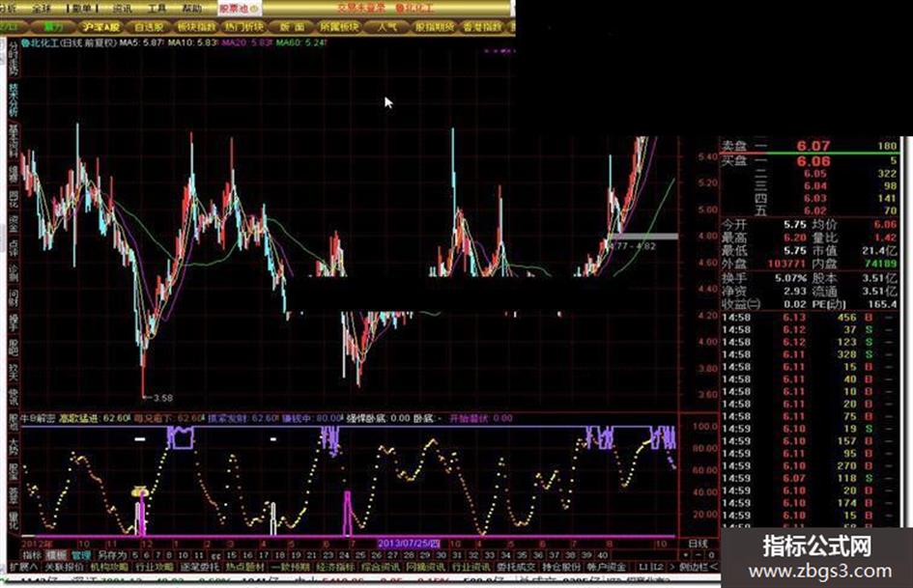Click the 指标 button below chart
This screenshot has width=913, height=588.
pyautogui.click(x=32, y=555)
